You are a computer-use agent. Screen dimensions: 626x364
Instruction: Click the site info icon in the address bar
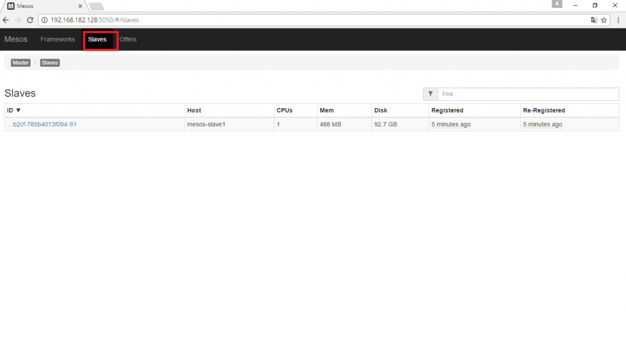(x=45, y=20)
